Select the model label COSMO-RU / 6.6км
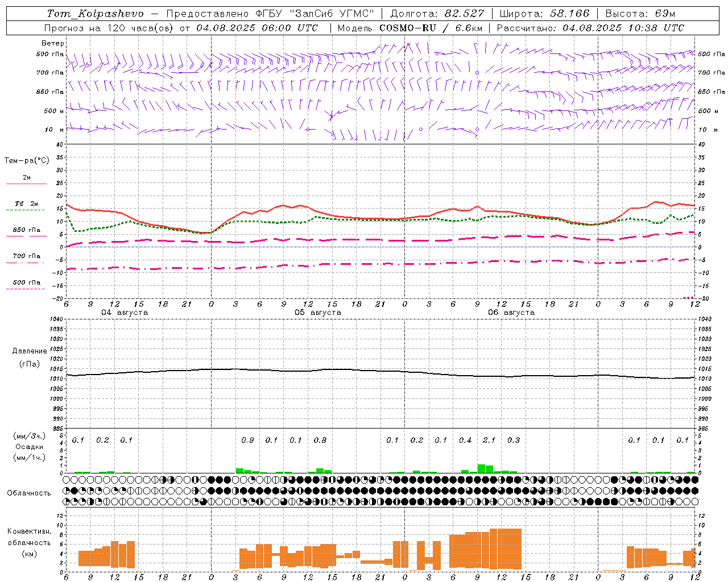The image size is (728, 582). point(431,28)
